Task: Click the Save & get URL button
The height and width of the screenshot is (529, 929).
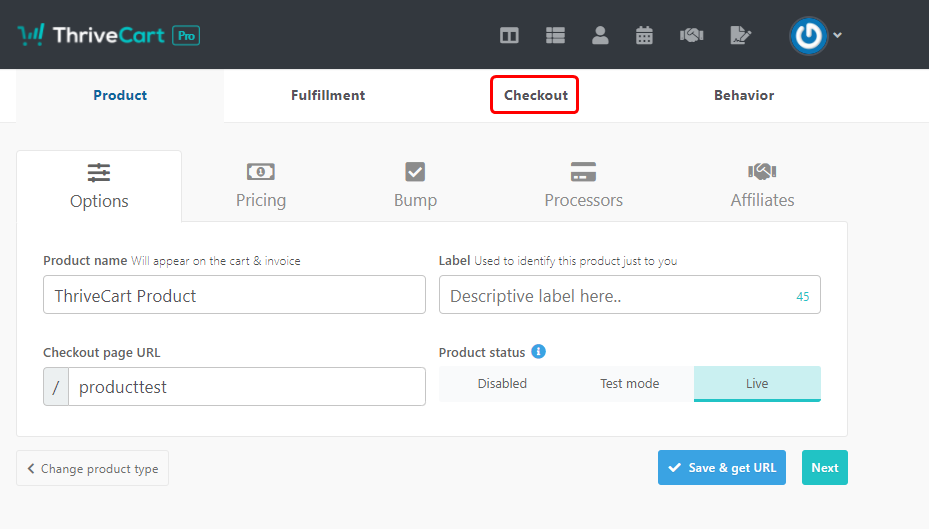Action: pyautogui.click(x=722, y=468)
